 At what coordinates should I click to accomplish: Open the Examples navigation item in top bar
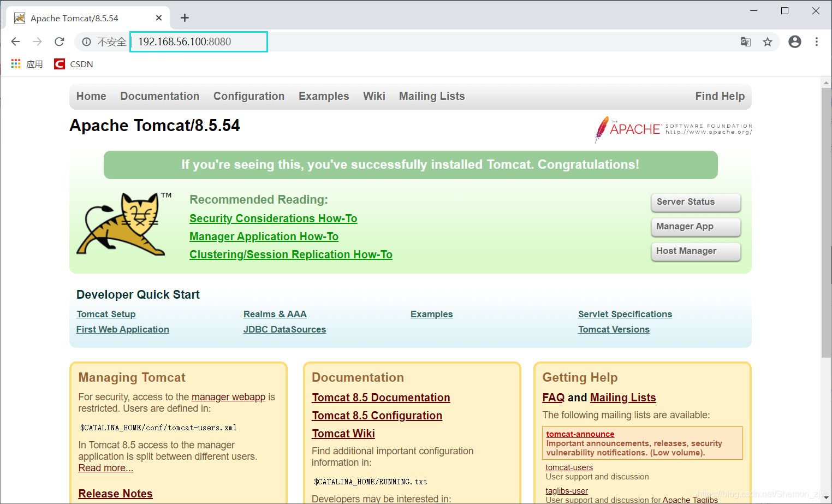(324, 96)
